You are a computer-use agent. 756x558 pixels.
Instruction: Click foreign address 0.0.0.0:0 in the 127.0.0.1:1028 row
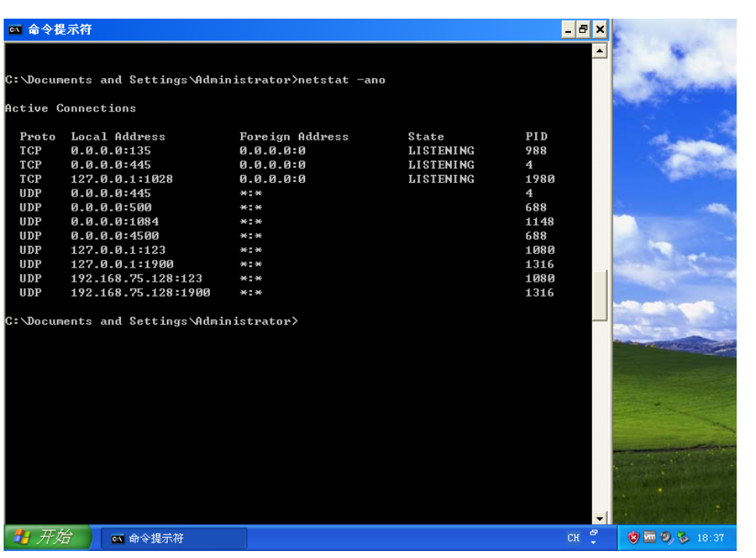point(272,179)
